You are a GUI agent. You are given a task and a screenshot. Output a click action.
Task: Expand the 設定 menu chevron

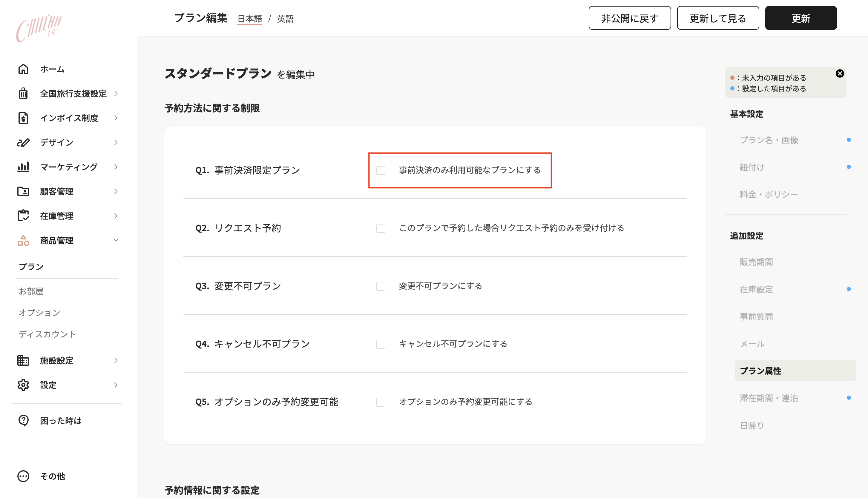[116, 385]
